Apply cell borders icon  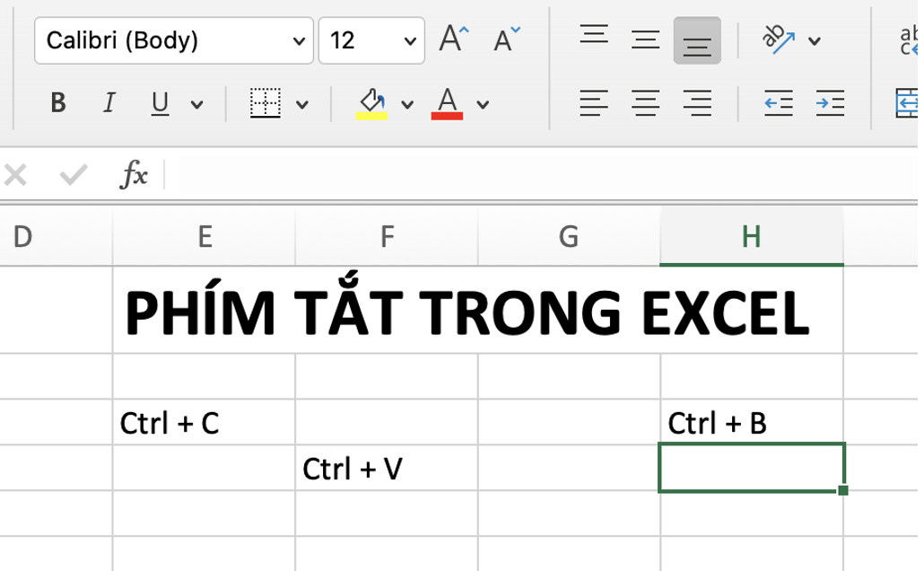266,103
